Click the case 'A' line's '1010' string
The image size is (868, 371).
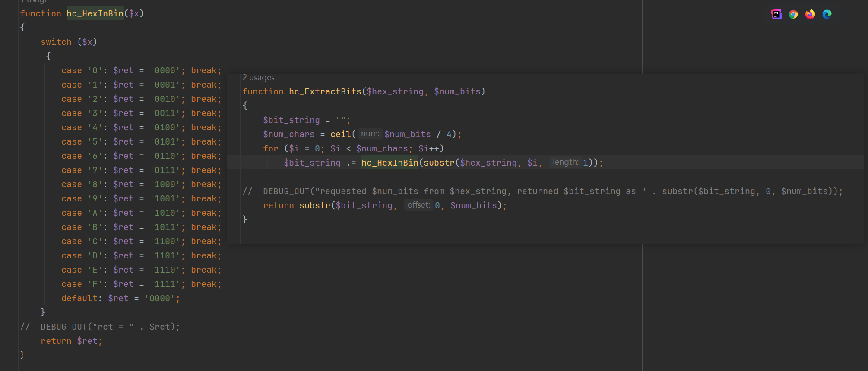pyautogui.click(x=165, y=213)
